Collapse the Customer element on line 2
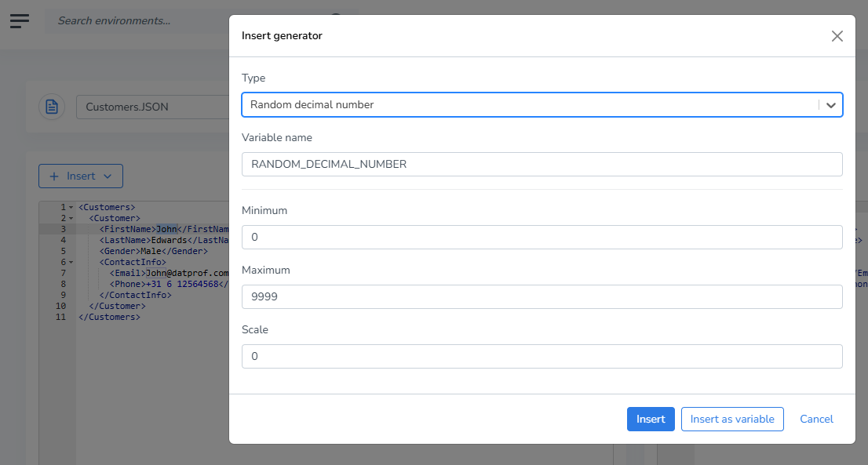This screenshot has width=868, height=465. tap(71, 219)
